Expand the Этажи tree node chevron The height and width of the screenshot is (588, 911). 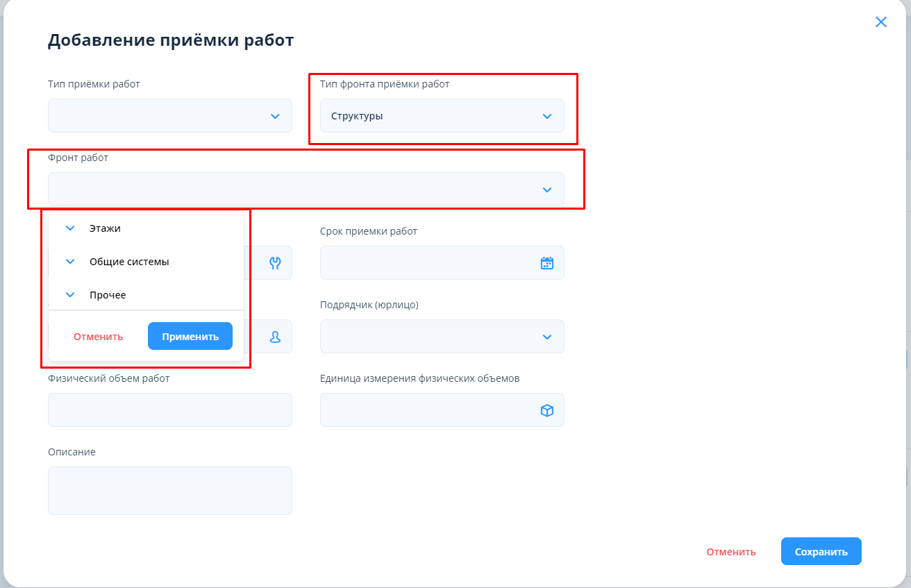pyautogui.click(x=70, y=228)
